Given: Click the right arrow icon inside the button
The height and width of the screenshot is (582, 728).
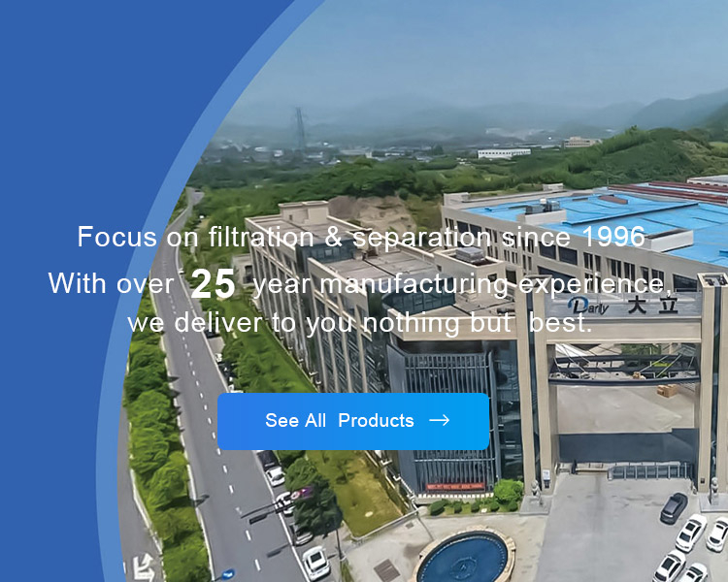Looking at the screenshot, I should point(439,420).
